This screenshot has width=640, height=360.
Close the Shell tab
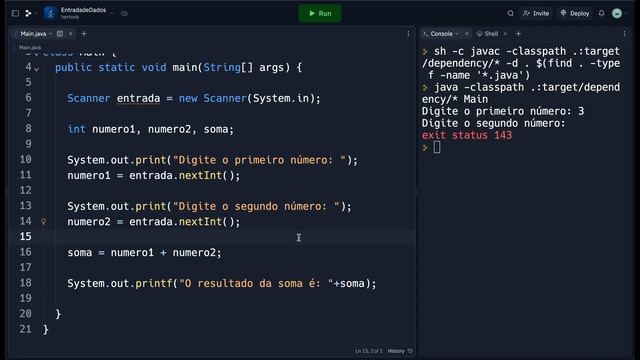pyautogui.click(x=505, y=34)
